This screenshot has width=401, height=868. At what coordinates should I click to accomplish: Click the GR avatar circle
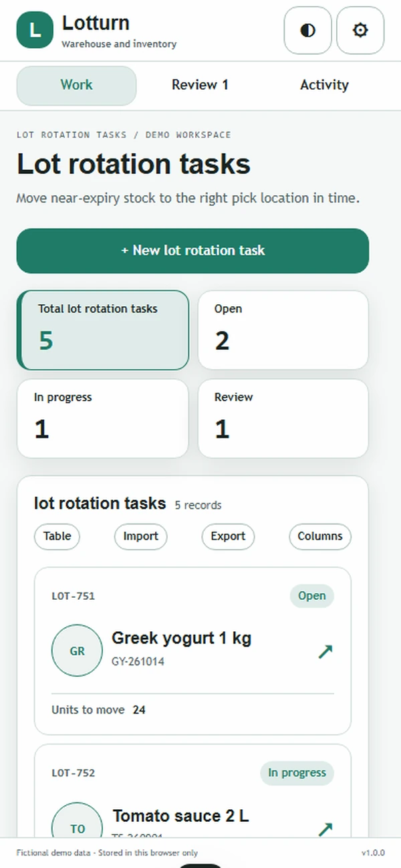pyautogui.click(x=78, y=651)
